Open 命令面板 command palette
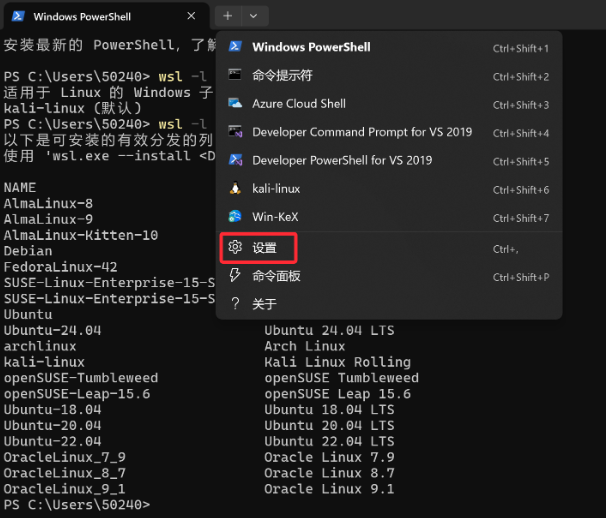The width and height of the screenshot is (606, 518). (389, 276)
